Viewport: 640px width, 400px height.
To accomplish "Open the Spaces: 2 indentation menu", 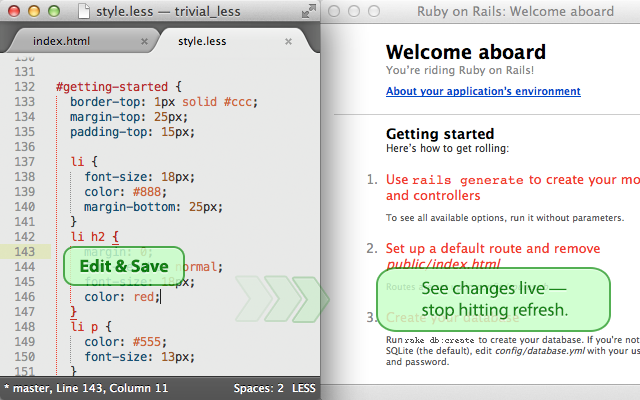I will (258, 388).
